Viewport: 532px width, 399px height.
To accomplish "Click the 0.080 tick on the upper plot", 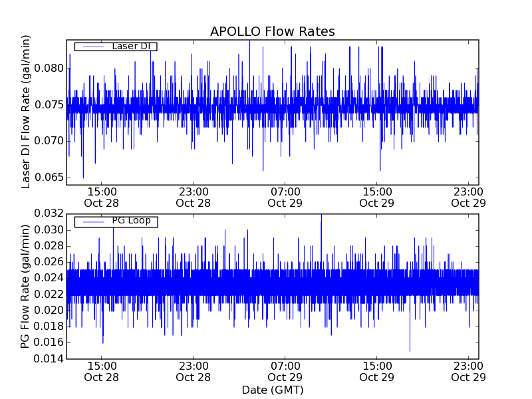I will [48, 68].
